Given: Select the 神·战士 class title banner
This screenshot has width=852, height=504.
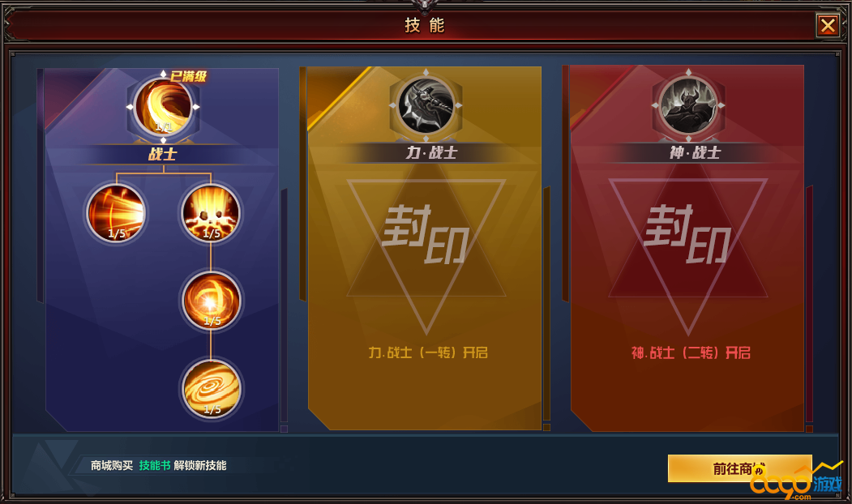Looking at the screenshot, I should 695,152.
